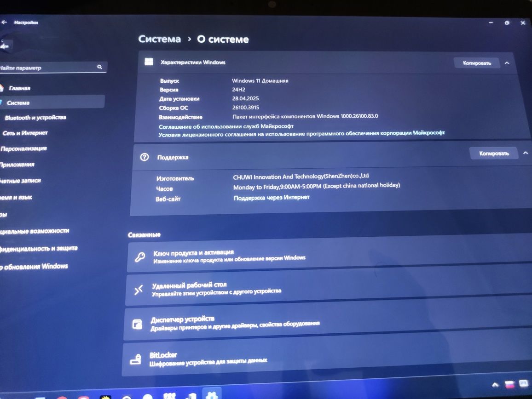532x399 pixels.
Task: Open the touch keyboard icon in the tray
Action: tap(524, 383)
